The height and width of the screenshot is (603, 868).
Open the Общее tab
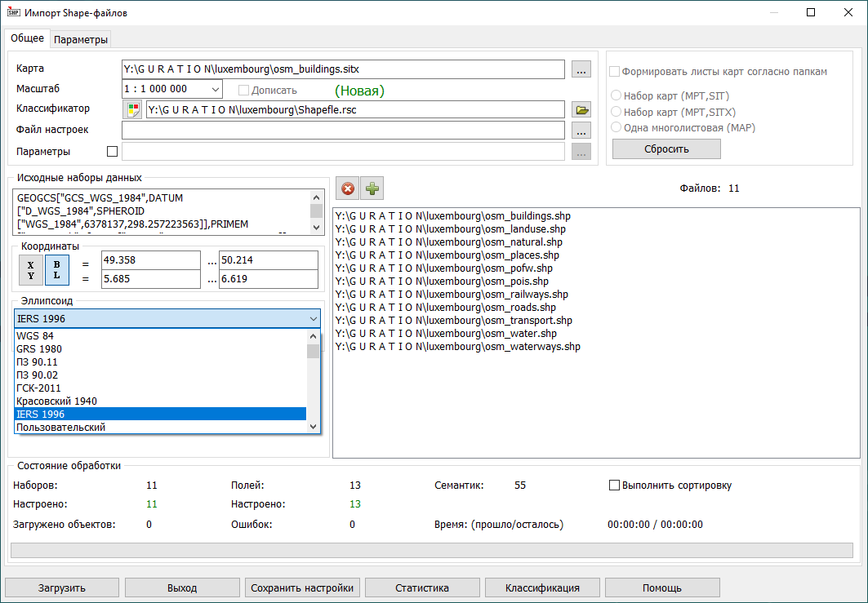click(27, 38)
